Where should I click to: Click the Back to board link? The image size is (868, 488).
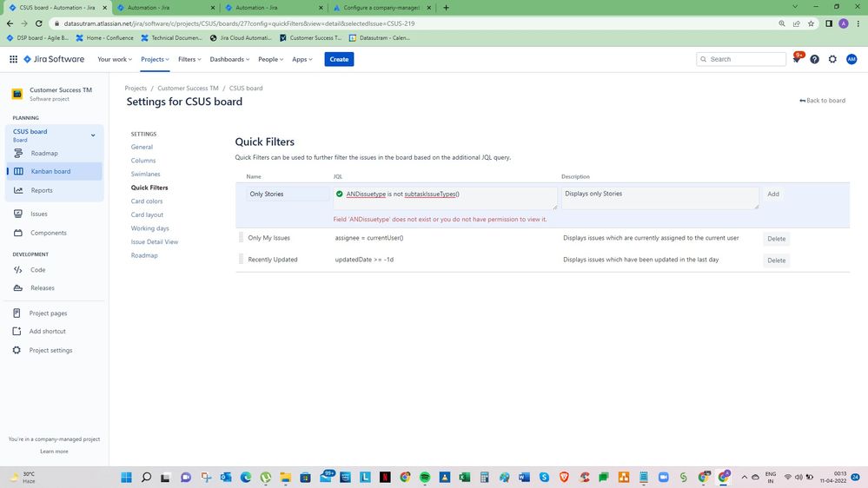(823, 101)
